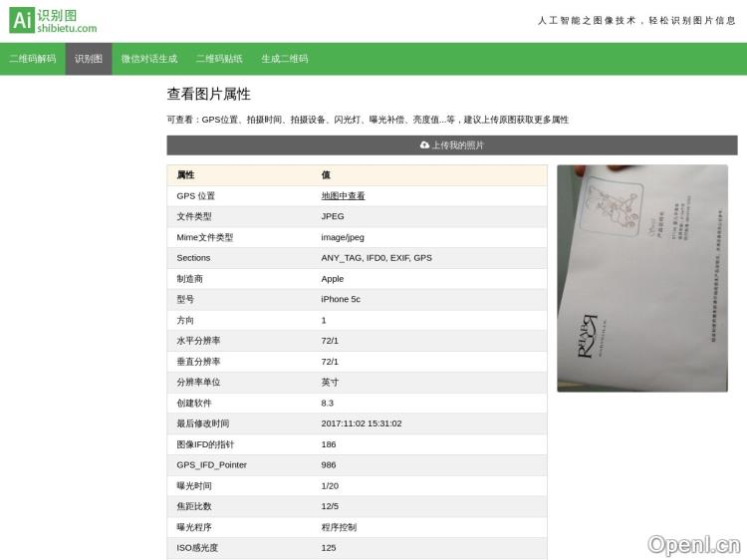
Task: Click the 制造商 row label
Action: (x=189, y=279)
